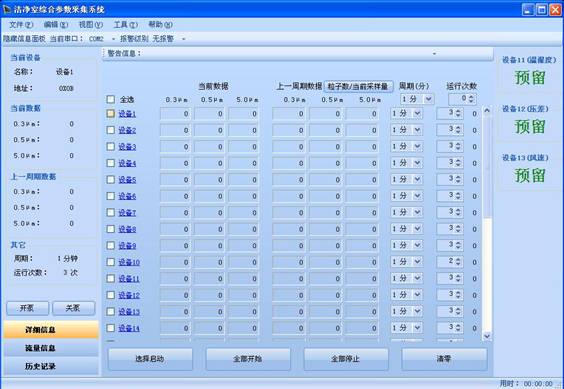Viewport: 564px width, 389px height.
Task: Enable the checkbox next to 设备12
Action: [111, 295]
